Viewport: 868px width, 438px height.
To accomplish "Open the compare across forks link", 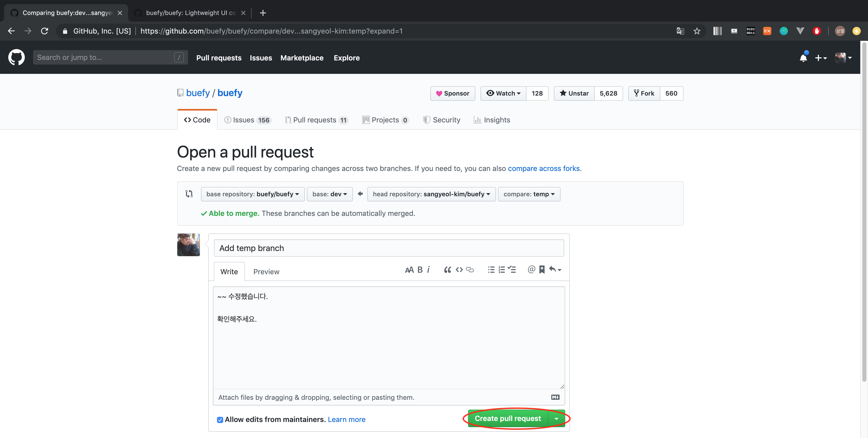I will [x=544, y=168].
